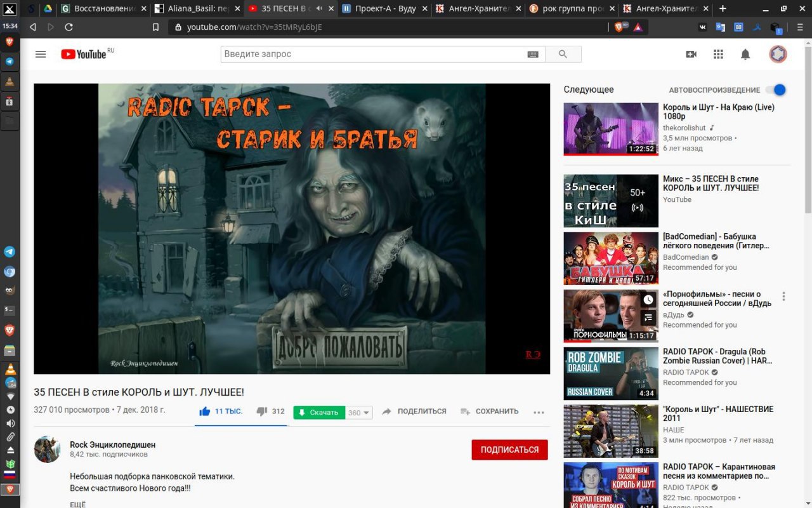Click ПОДЕЛИТЬСЯ share button
The image size is (812, 508).
(x=414, y=411)
